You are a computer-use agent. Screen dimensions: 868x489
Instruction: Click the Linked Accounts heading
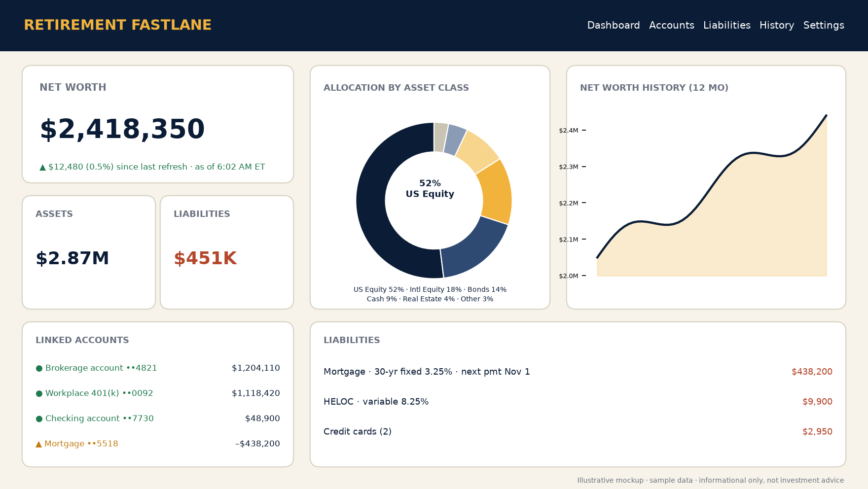click(x=82, y=340)
